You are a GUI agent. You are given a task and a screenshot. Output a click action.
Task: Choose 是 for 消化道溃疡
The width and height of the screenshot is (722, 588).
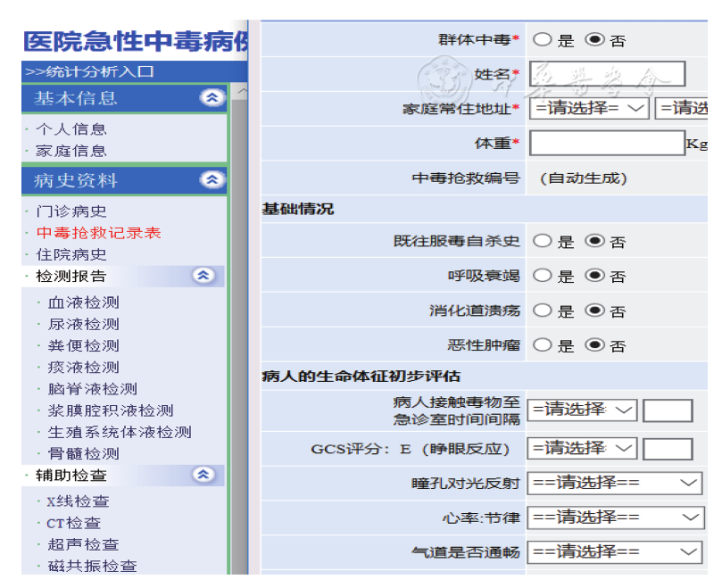coord(542,311)
